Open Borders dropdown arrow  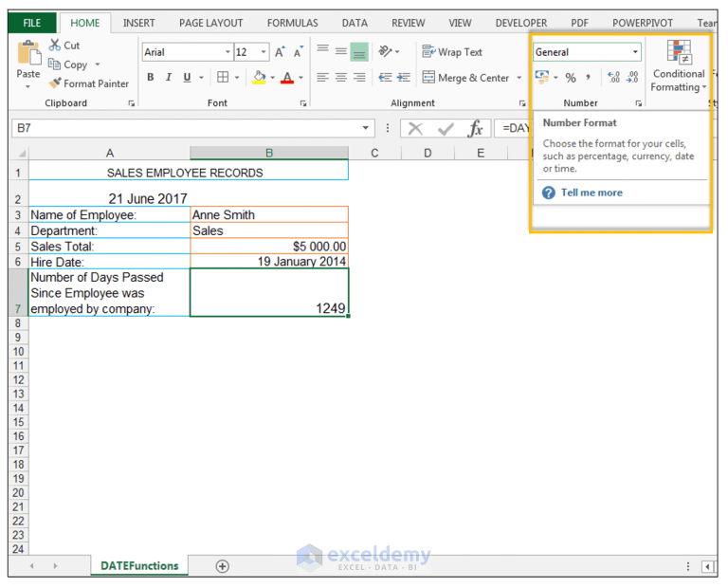(237, 77)
